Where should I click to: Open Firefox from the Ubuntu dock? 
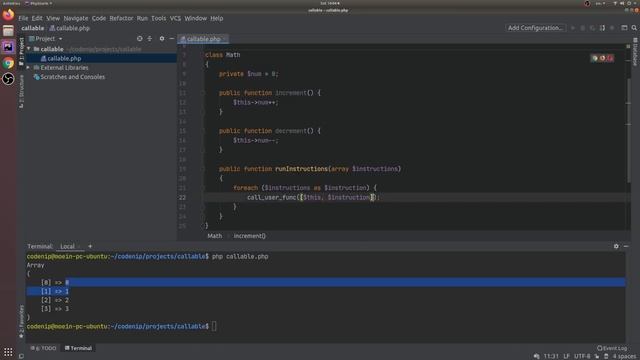point(8,15)
